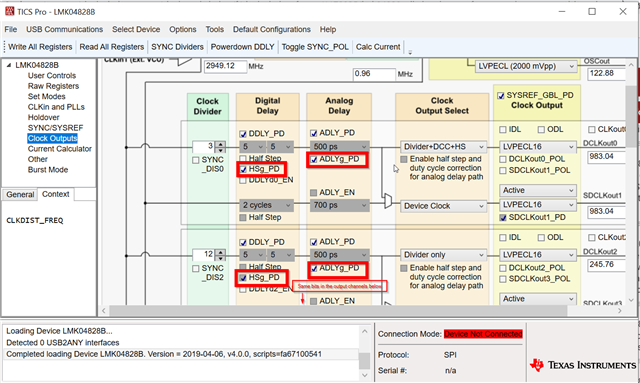Click Write All Registers
Viewport: 640px width, 383px height.
tap(40, 47)
